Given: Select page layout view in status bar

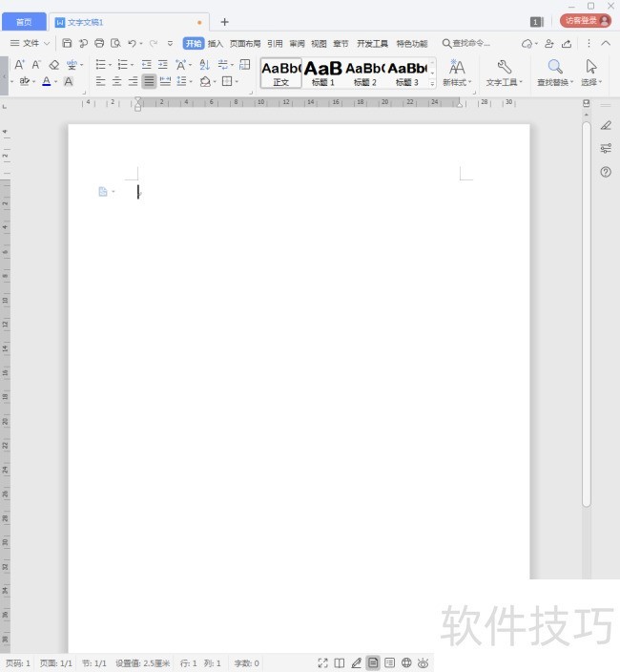Looking at the screenshot, I should click(373, 663).
